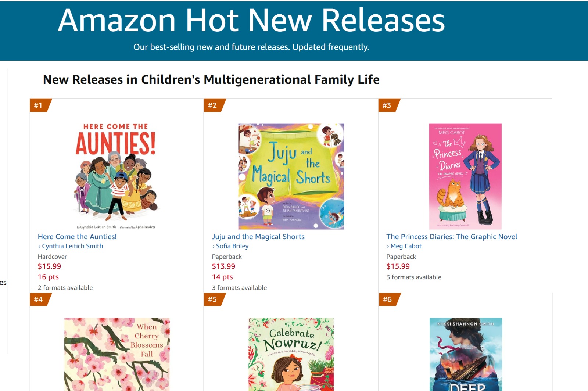Click the #1 rank badge
Viewport: 588px width, 391px height.
pos(39,105)
